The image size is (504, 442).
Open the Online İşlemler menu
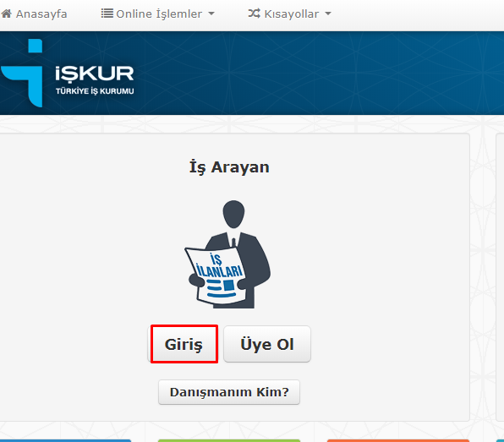pyautogui.click(x=158, y=14)
